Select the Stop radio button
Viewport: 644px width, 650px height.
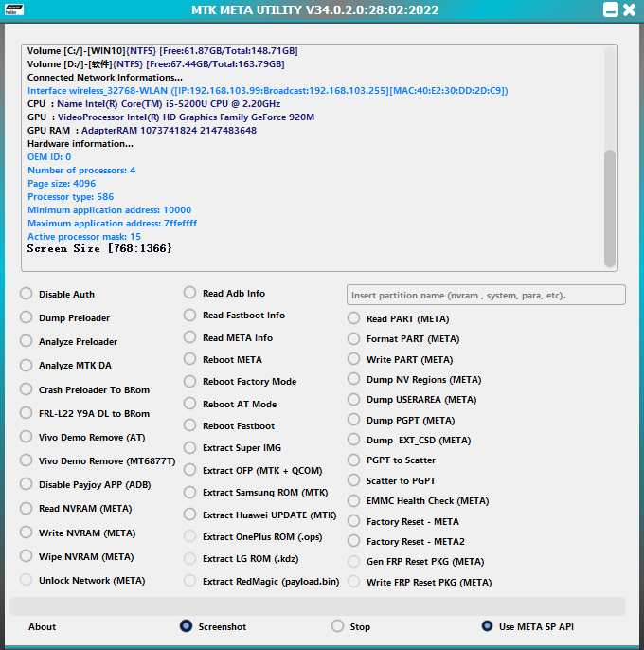coord(337,626)
